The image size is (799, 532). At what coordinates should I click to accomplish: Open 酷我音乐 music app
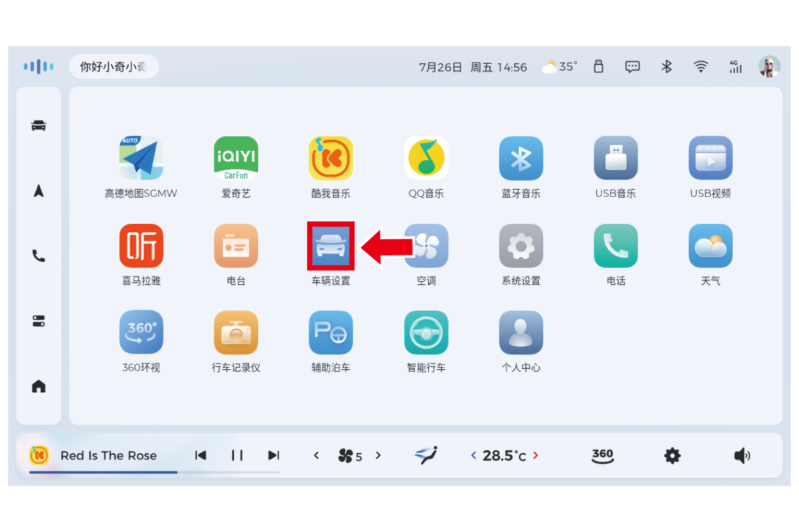coord(331,158)
